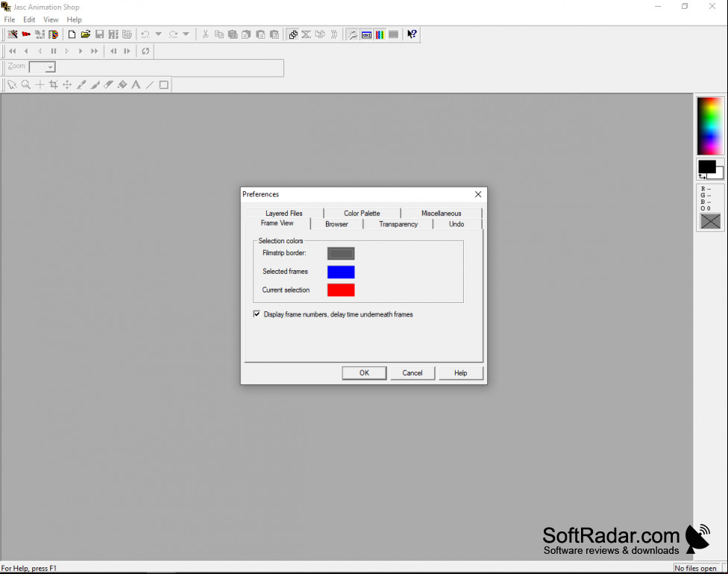Click the Redo arrow icon

point(173,34)
